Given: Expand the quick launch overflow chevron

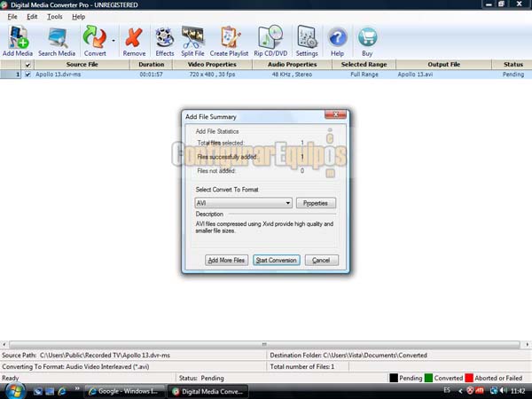Looking at the screenshot, I should [x=77, y=388].
